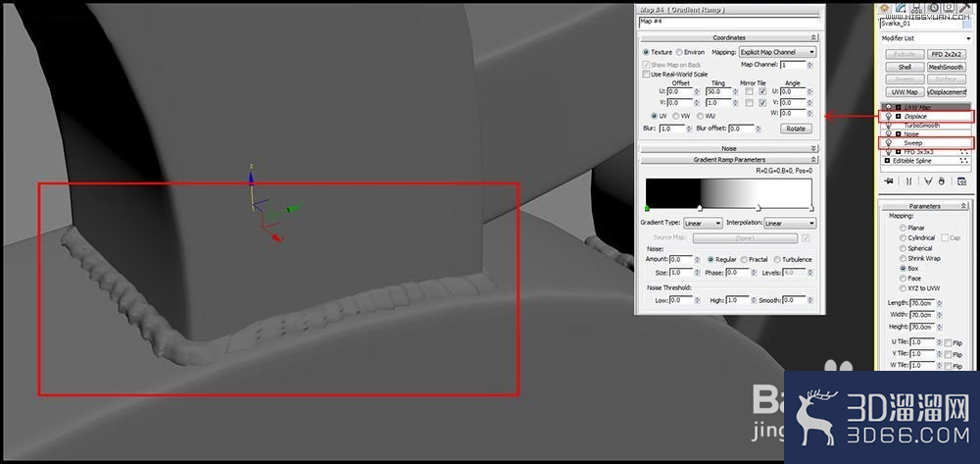Screen dimensions: 980x464
Task: Enable Flip checkbox for U Tile
Action: [948, 342]
